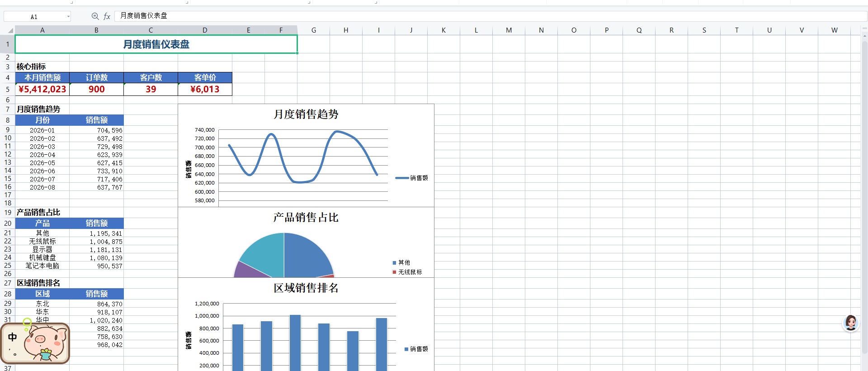Select the 东北 region cell
Image resolution: width=868 pixels, height=371 pixels.
click(x=42, y=304)
